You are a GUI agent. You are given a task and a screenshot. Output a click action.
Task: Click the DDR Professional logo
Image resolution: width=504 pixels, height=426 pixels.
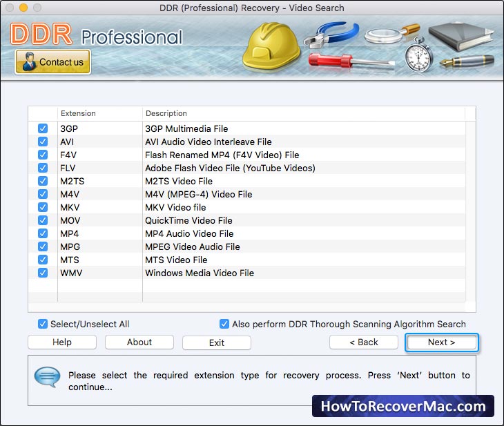(96, 35)
